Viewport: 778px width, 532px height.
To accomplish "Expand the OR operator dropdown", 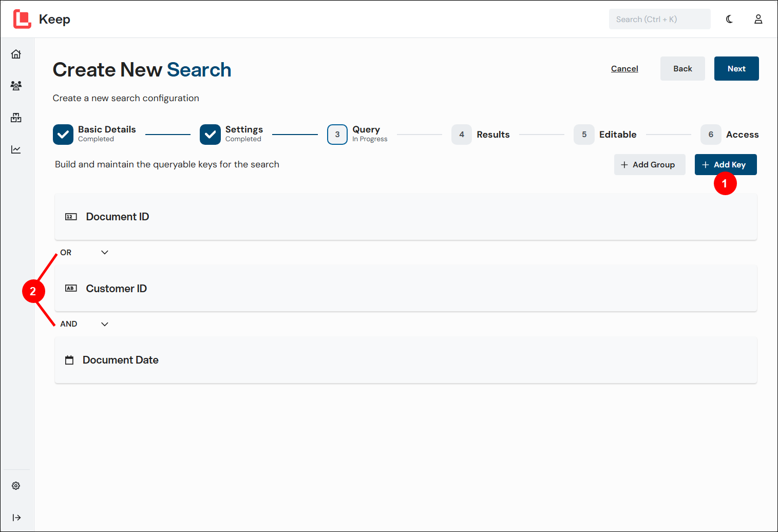I will [105, 252].
